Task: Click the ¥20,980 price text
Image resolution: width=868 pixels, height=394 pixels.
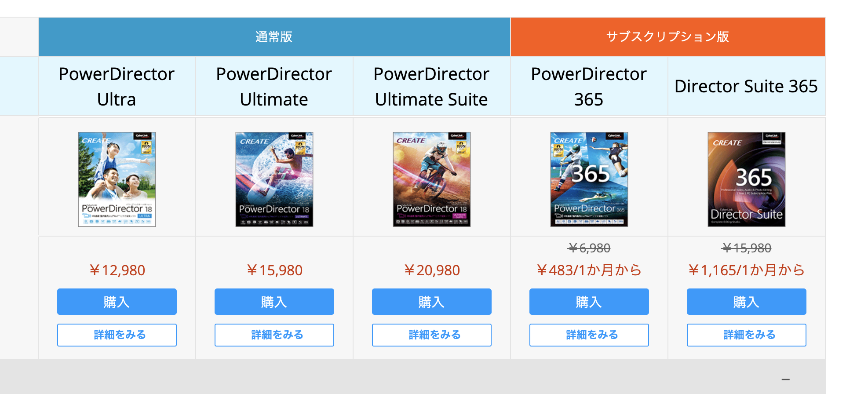Action: click(x=432, y=270)
